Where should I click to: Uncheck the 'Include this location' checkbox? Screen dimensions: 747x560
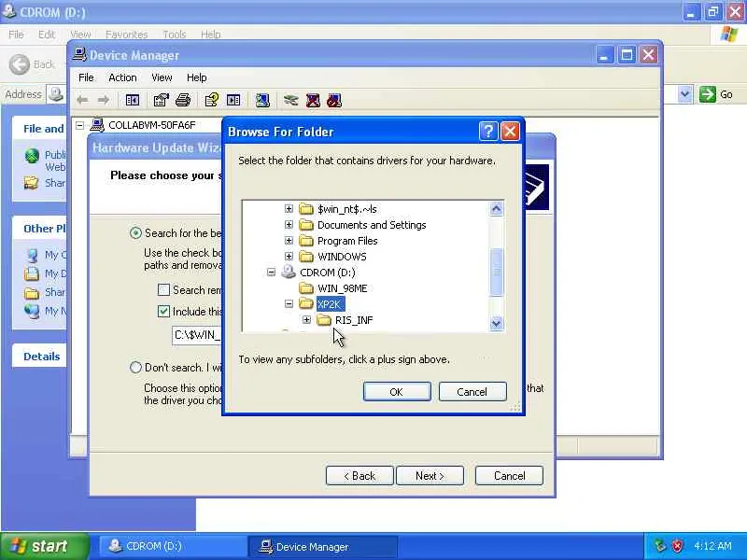click(163, 312)
